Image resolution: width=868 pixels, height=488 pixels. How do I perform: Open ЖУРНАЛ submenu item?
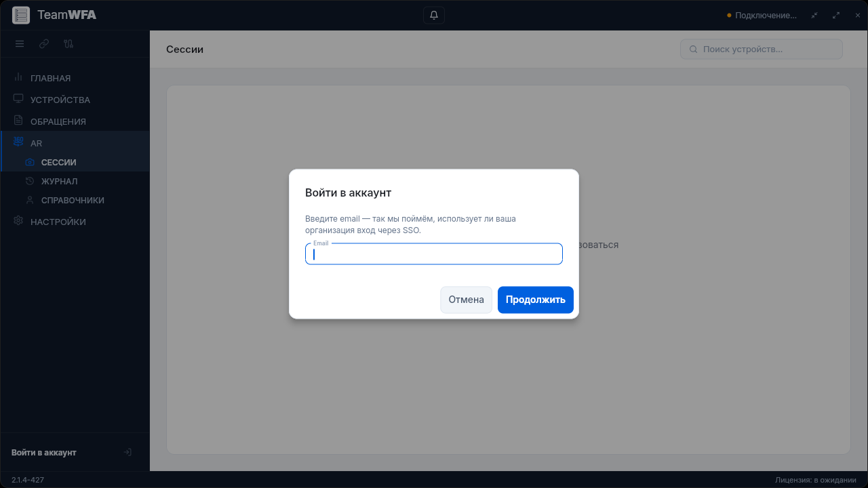point(75,182)
